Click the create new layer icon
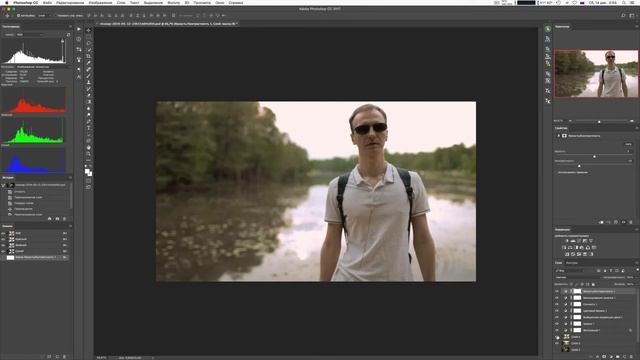 pos(624,357)
